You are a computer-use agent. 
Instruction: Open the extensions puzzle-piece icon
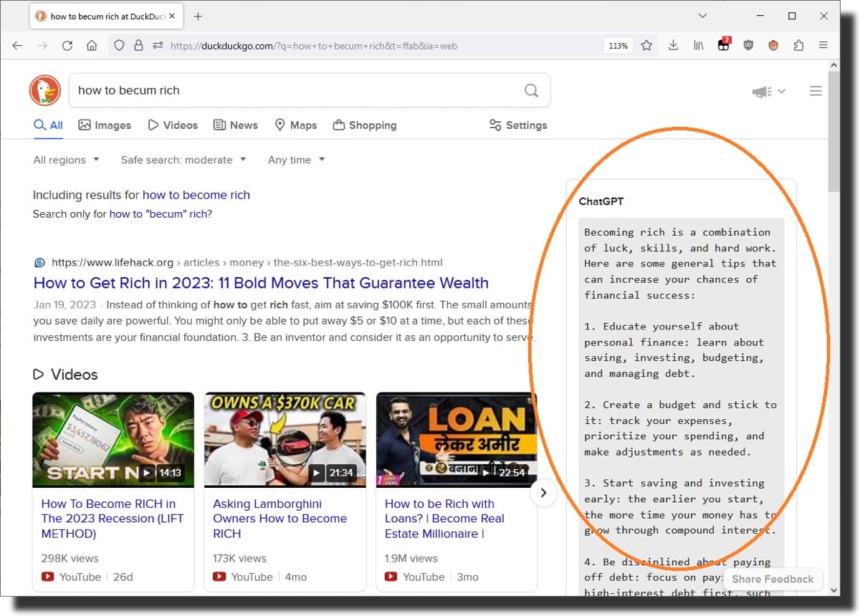tap(798, 45)
